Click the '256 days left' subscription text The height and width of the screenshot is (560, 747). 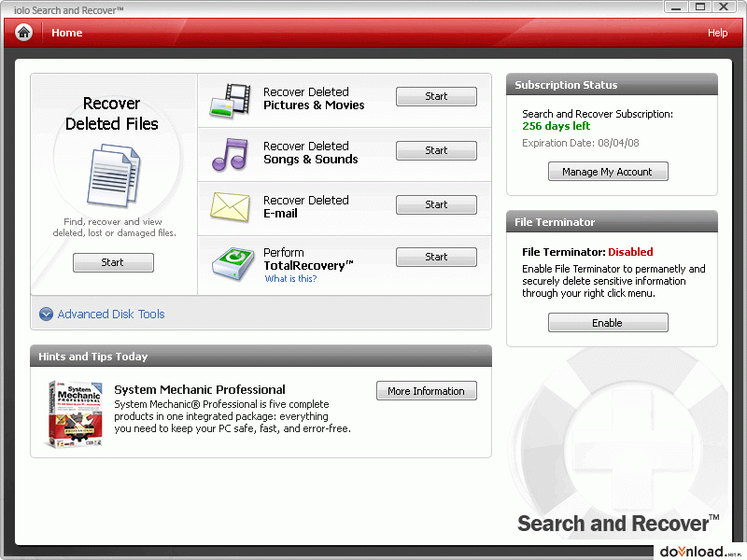click(556, 126)
